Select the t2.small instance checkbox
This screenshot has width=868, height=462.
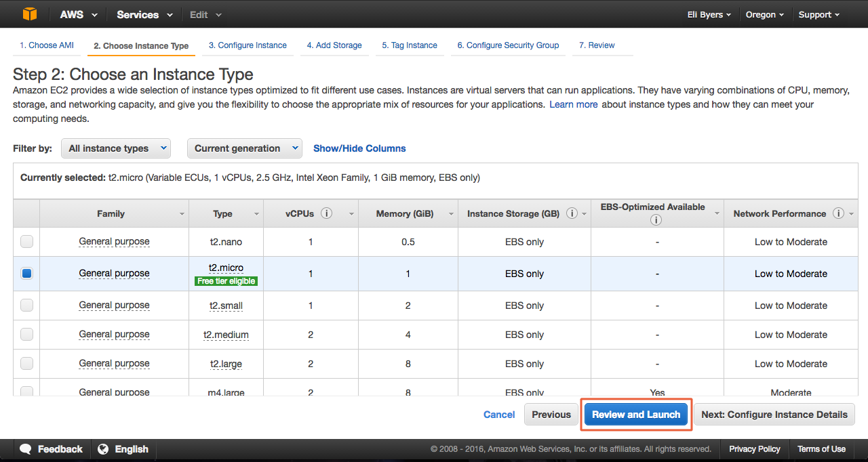[x=26, y=306]
